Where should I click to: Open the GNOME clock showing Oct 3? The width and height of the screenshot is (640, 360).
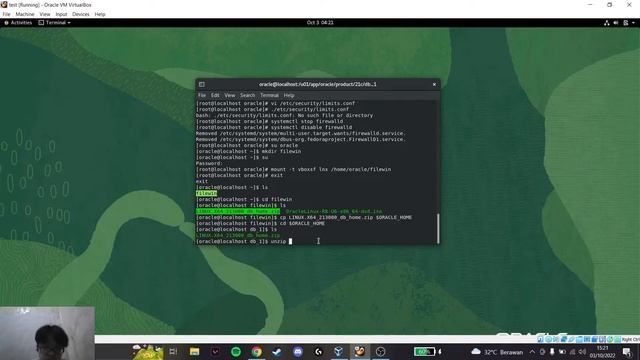pos(320,23)
